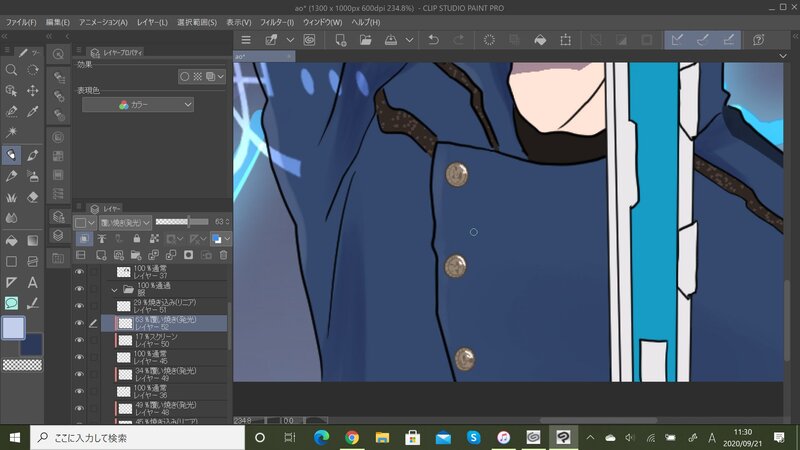Open the アニメーション(A) menu
The image size is (800, 450).
tap(103, 22)
